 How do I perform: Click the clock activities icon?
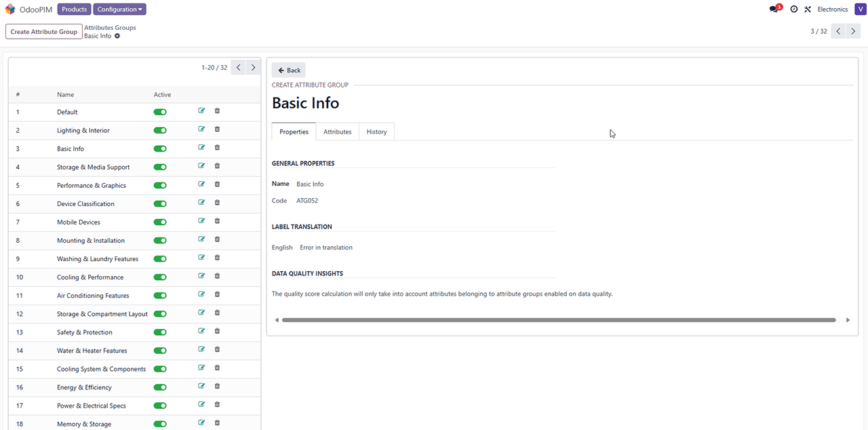click(794, 9)
